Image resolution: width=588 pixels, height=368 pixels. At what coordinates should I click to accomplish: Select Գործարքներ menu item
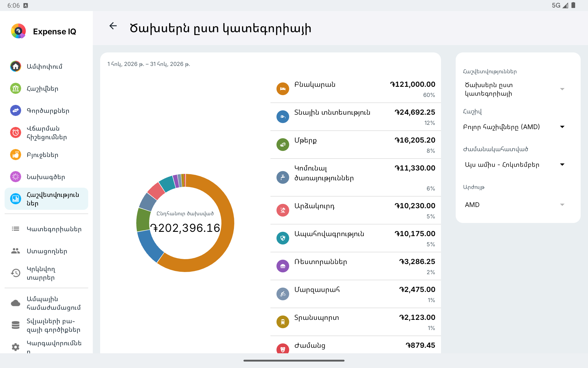click(x=46, y=111)
